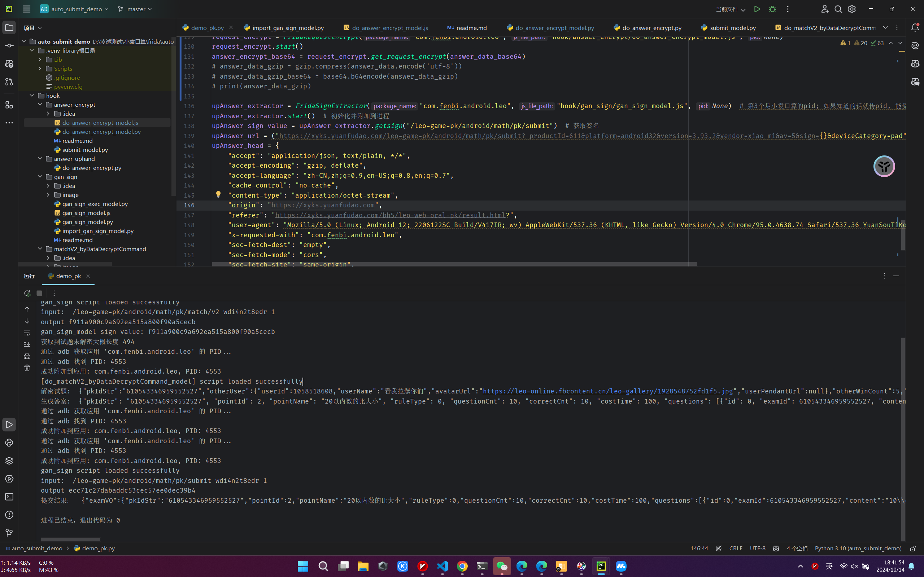Open IDE settings gear icon
This screenshot has height=577, width=924.
(x=852, y=9)
